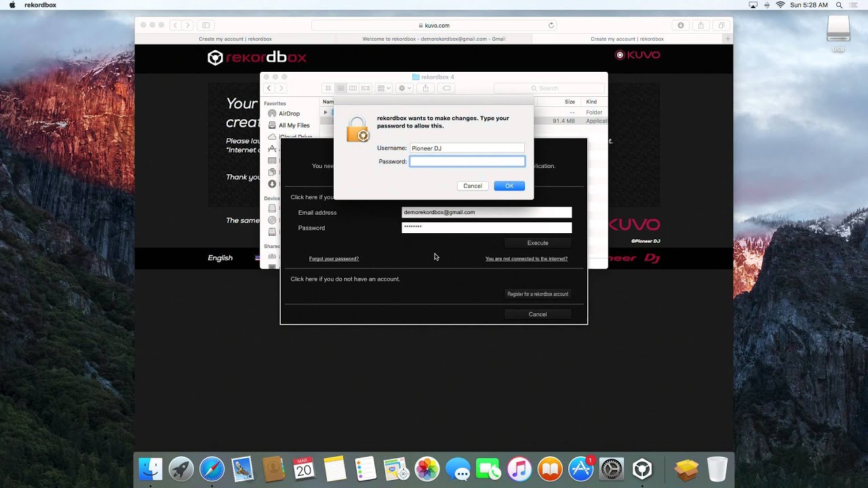Go forward in Finder window
Screen dimensions: 868x488
[x=281, y=88]
